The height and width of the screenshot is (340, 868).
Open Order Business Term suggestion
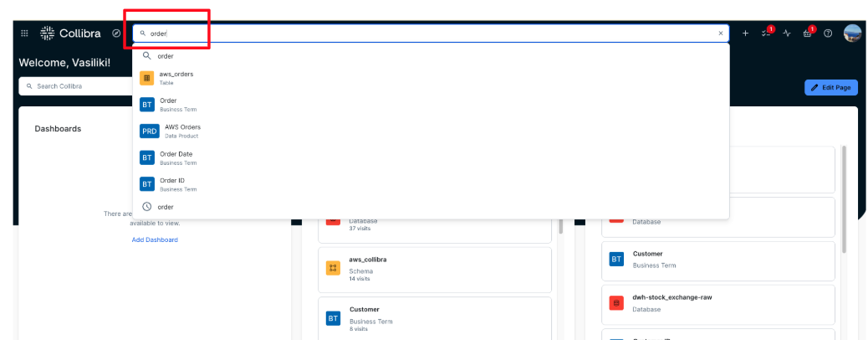(431, 105)
